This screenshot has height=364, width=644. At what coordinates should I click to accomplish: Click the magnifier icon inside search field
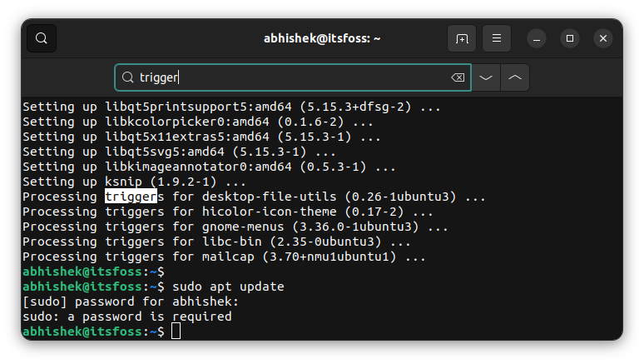coord(128,77)
